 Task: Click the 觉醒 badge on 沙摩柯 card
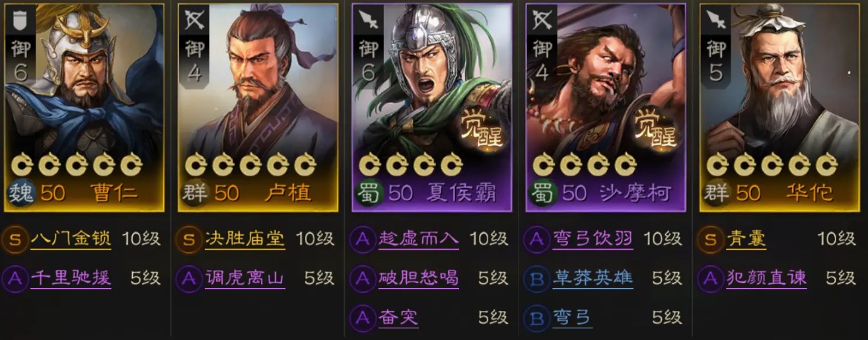(x=653, y=129)
